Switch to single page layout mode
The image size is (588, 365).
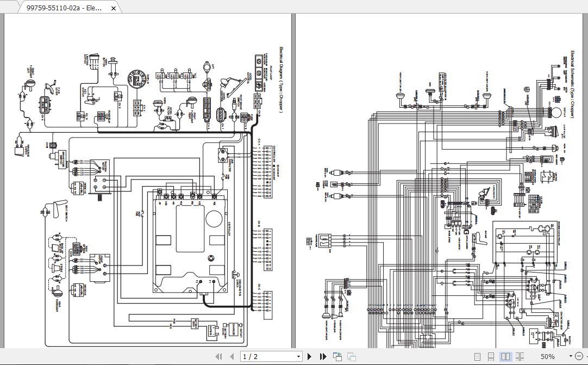(x=477, y=356)
